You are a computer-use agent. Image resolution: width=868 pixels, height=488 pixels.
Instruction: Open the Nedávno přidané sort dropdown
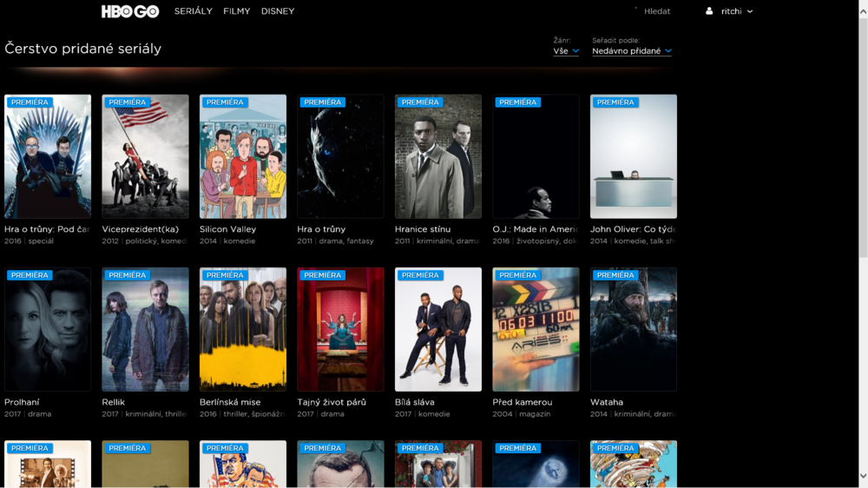[x=631, y=51]
